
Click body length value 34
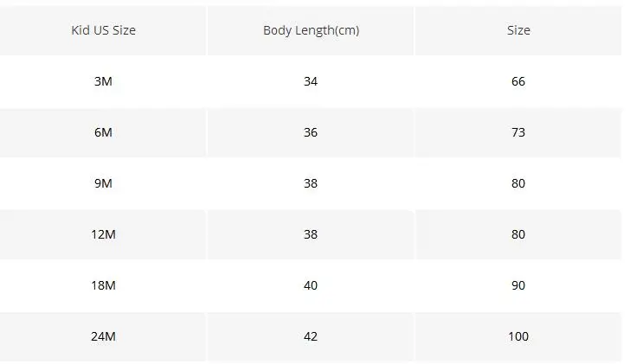(x=311, y=81)
